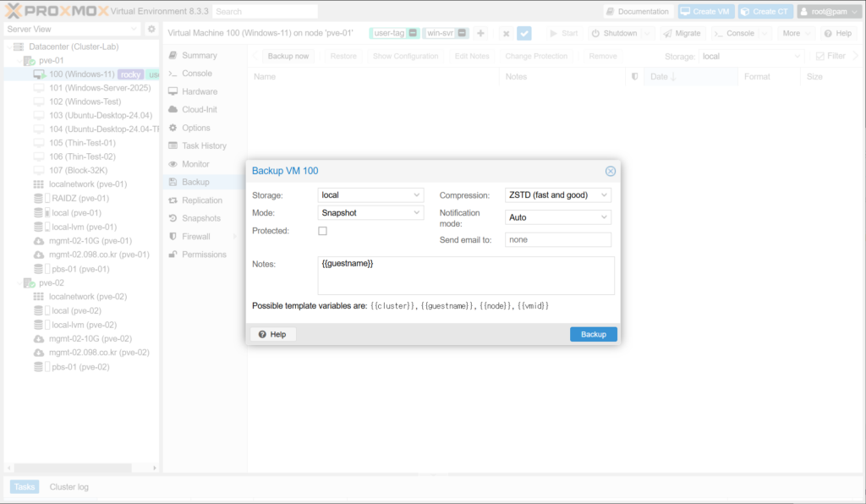Select the Hardware tab in VM sidebar
The image size is (866, 504).
(199, 91)
